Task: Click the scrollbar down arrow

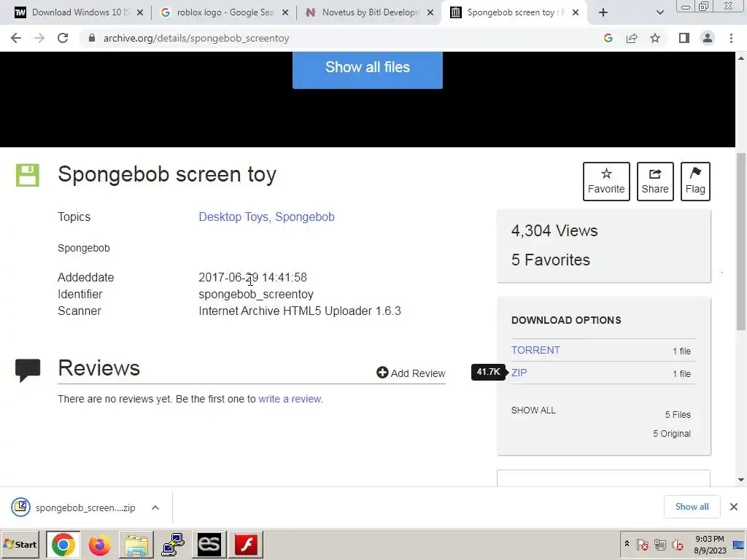Action: point(741,480)
